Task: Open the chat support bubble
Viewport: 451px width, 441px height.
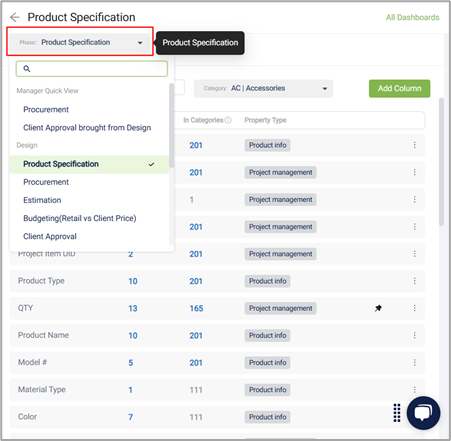Action: pos(423,413)
